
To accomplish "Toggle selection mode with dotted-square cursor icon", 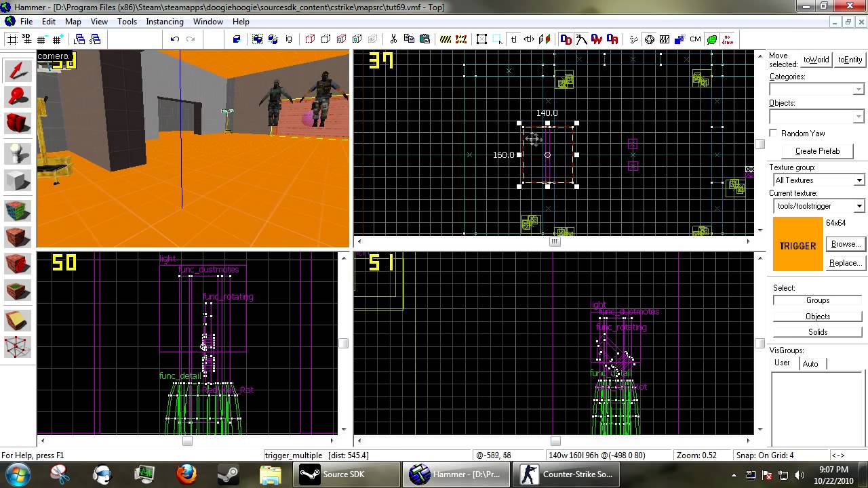I will click(498, 39).
